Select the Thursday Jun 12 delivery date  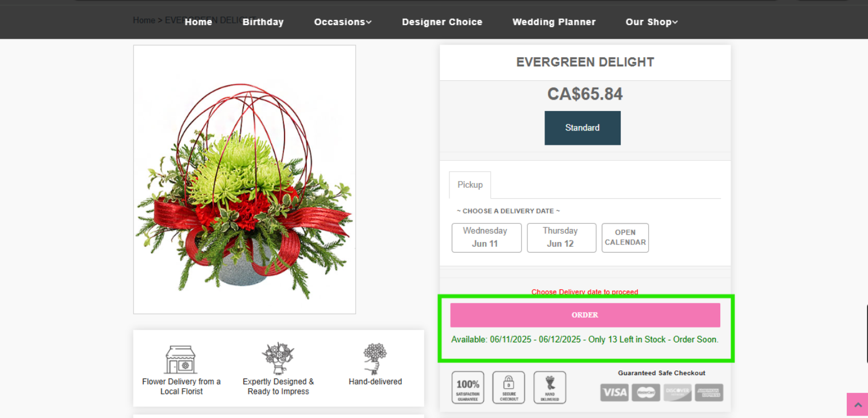pyautogui.click(x=562, y=238)
